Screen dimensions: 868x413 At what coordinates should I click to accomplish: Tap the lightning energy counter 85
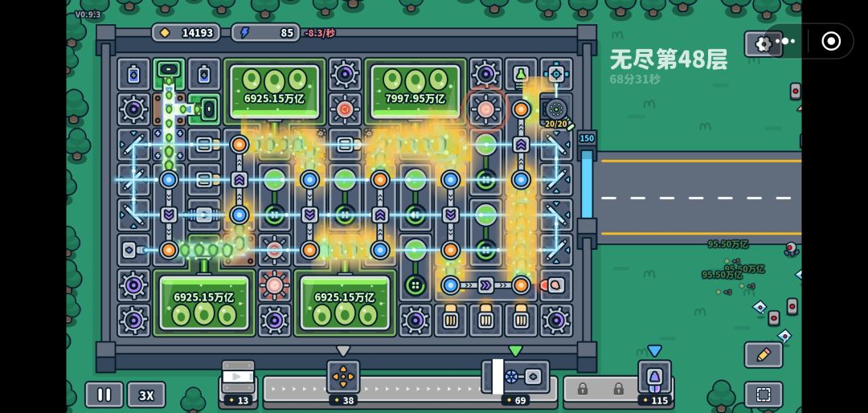266,33
